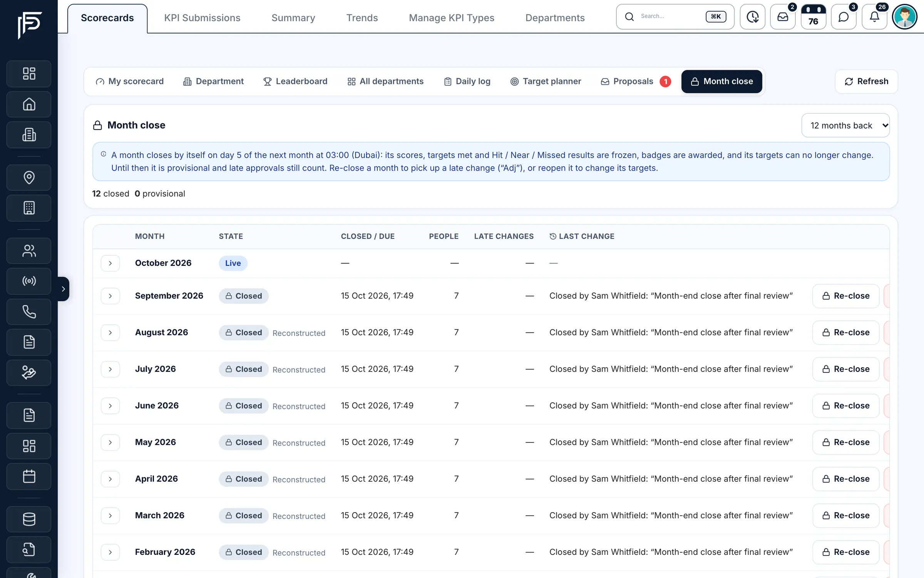Open the dashboard grid icon in sidebar
924x578 pixels.
pos(29,74)
